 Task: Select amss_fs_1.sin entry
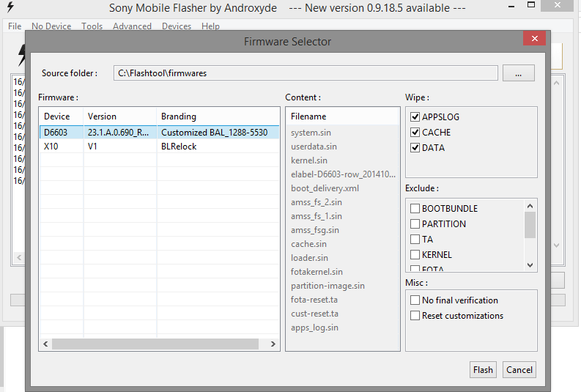317,216
